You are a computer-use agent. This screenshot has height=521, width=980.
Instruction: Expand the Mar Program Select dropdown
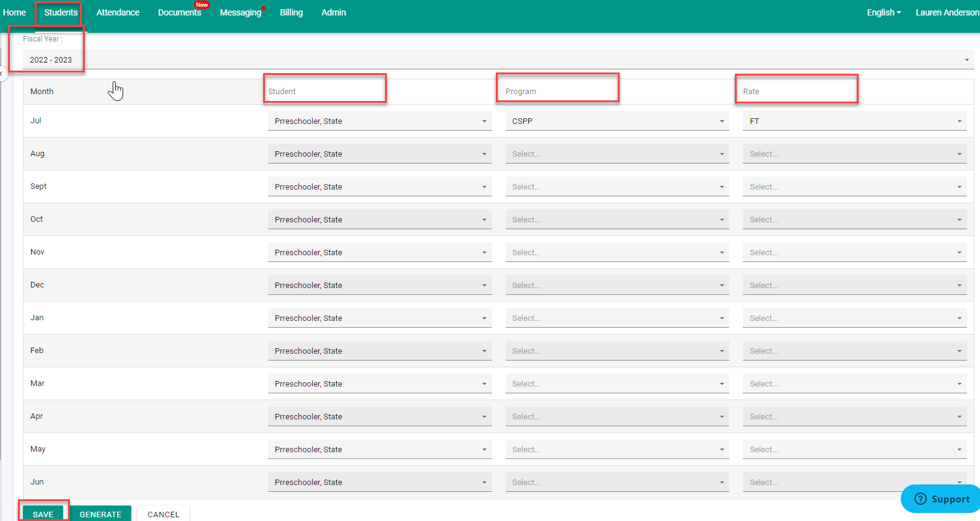coord(617,384)
